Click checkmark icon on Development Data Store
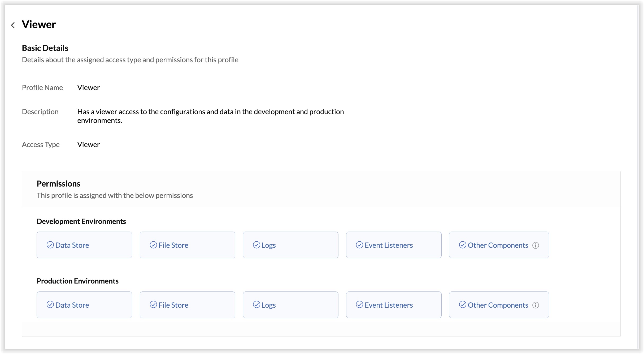 click(x=50, y=245)
